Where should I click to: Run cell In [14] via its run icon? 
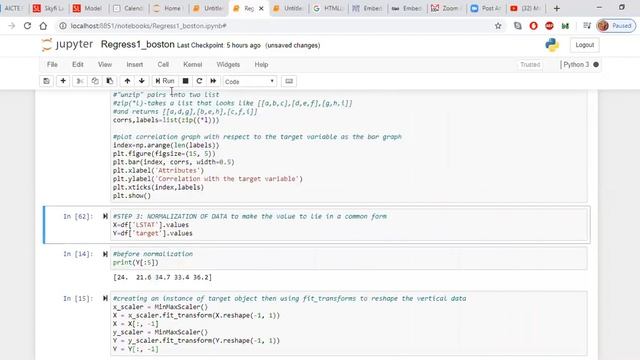pos(105,254)
